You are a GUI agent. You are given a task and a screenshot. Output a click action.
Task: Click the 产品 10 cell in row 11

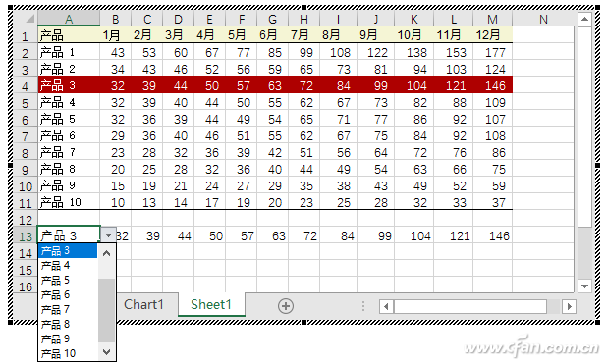point(69,202)
